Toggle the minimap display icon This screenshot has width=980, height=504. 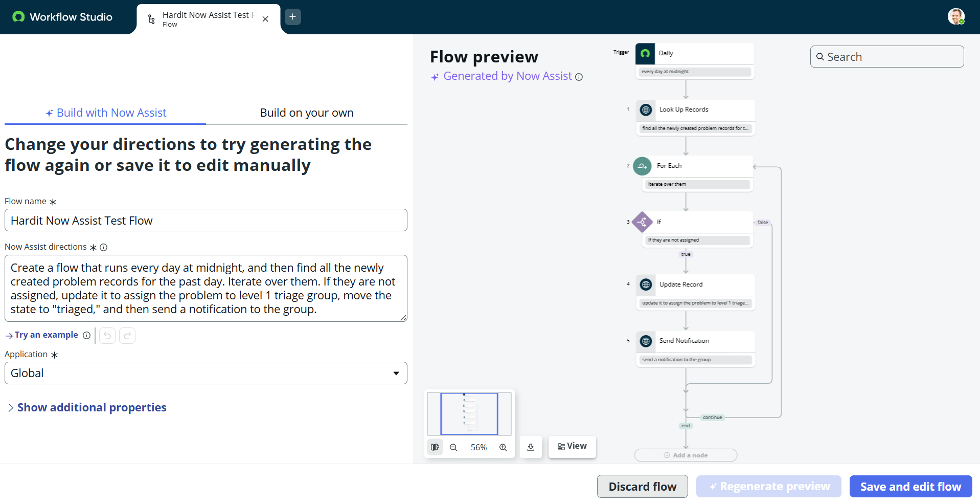coord(435,447)
